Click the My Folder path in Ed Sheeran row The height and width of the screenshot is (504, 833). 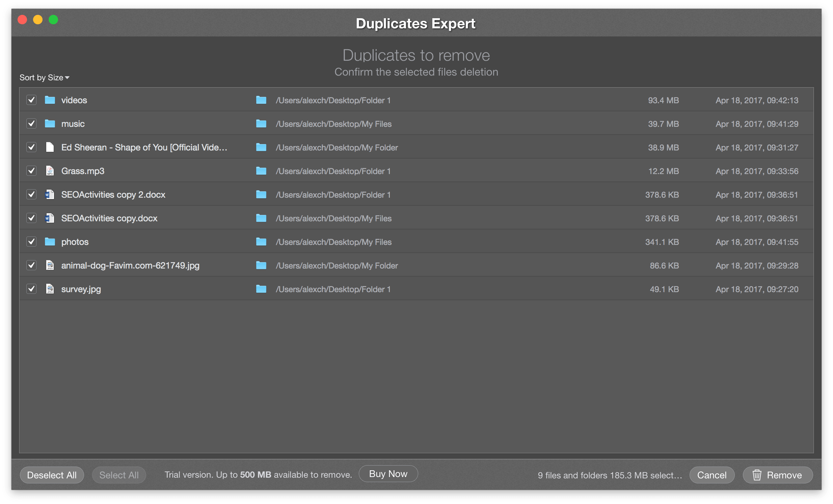click(337, 148)
